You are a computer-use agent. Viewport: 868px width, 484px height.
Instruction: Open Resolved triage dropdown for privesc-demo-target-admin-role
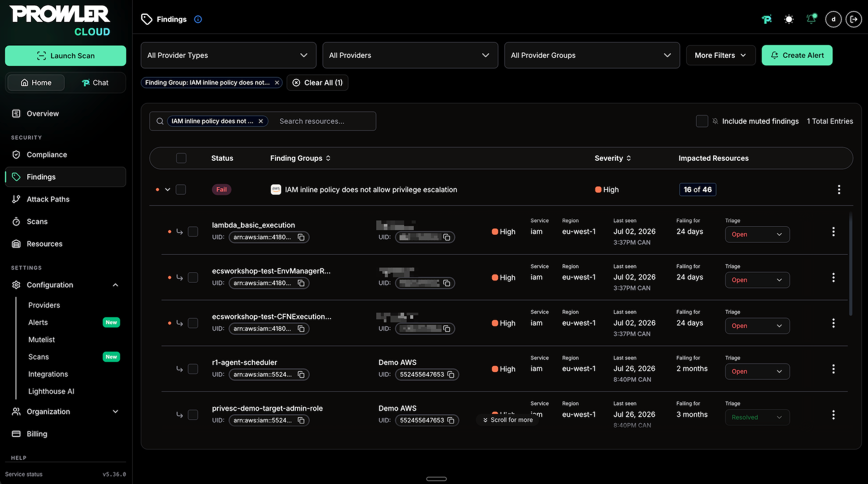pos(757,417)
